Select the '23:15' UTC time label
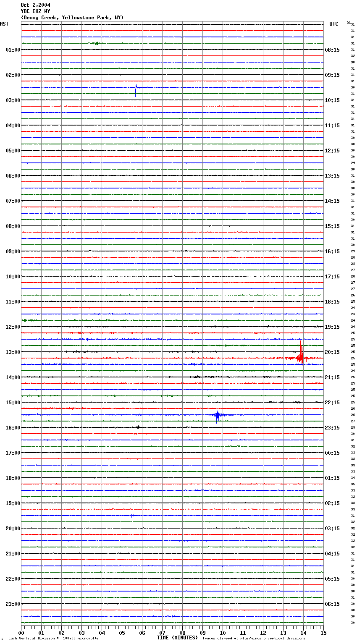The height and width of the screenshot is (644, 357). coord(332,428)
